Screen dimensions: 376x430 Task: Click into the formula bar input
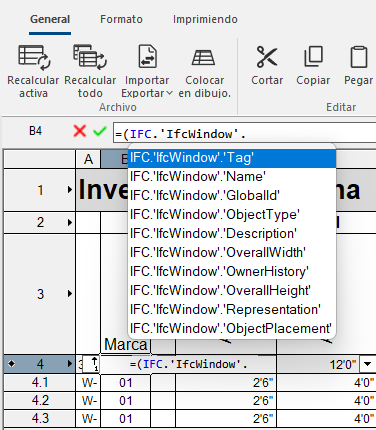click(x=245, y=133)
